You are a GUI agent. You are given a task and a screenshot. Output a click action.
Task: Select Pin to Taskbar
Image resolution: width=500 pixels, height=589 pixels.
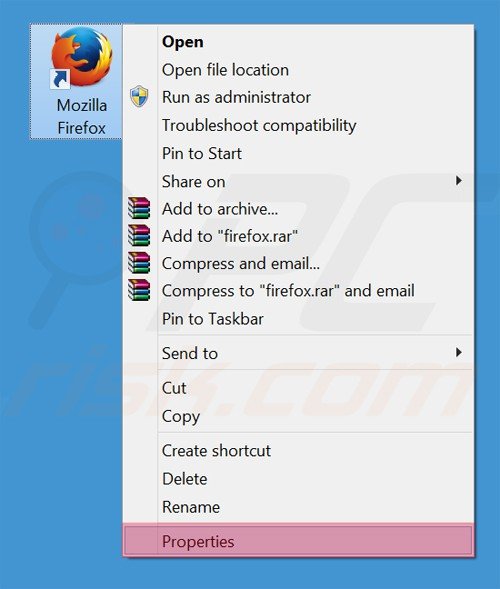298,319
